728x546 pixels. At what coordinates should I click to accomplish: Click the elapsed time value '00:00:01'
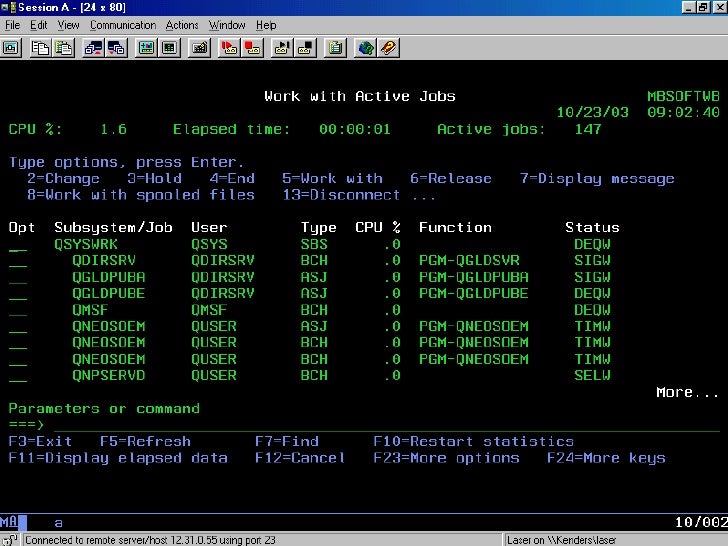pos(355,129)
